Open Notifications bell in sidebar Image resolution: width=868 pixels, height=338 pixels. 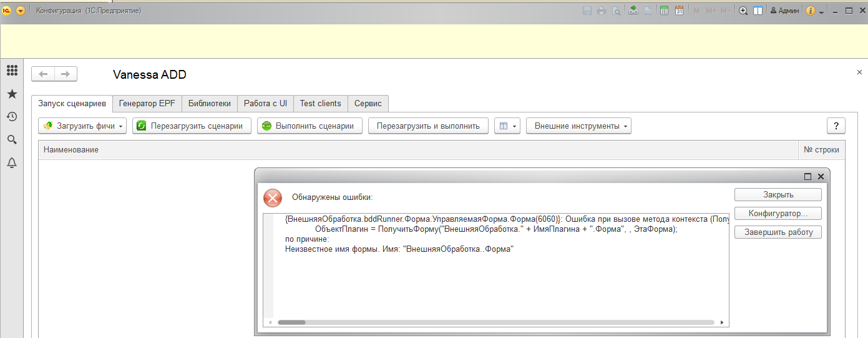coord(12,163)
